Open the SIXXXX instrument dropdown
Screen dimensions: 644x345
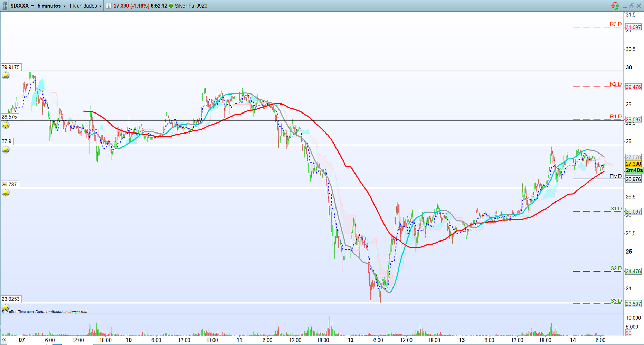coord(22,6)
